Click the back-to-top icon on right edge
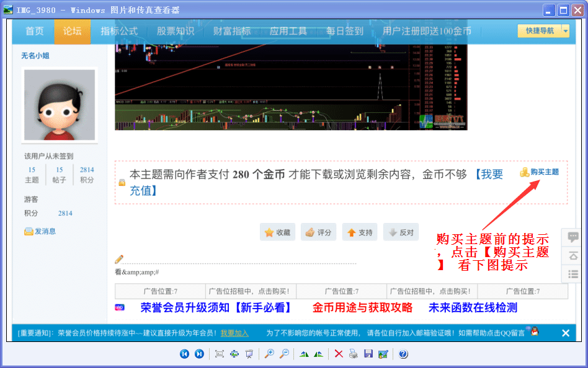The height and width of the screenshot is (368, 588). click(572, 256)
